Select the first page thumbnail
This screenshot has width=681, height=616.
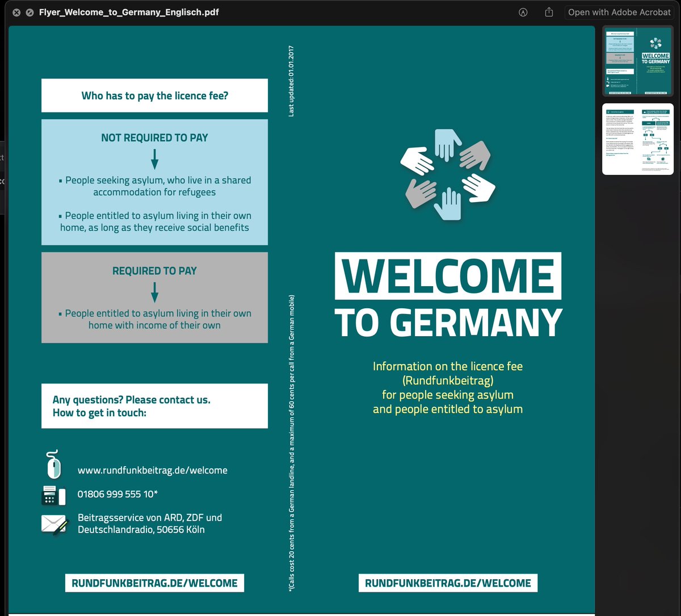638,61
